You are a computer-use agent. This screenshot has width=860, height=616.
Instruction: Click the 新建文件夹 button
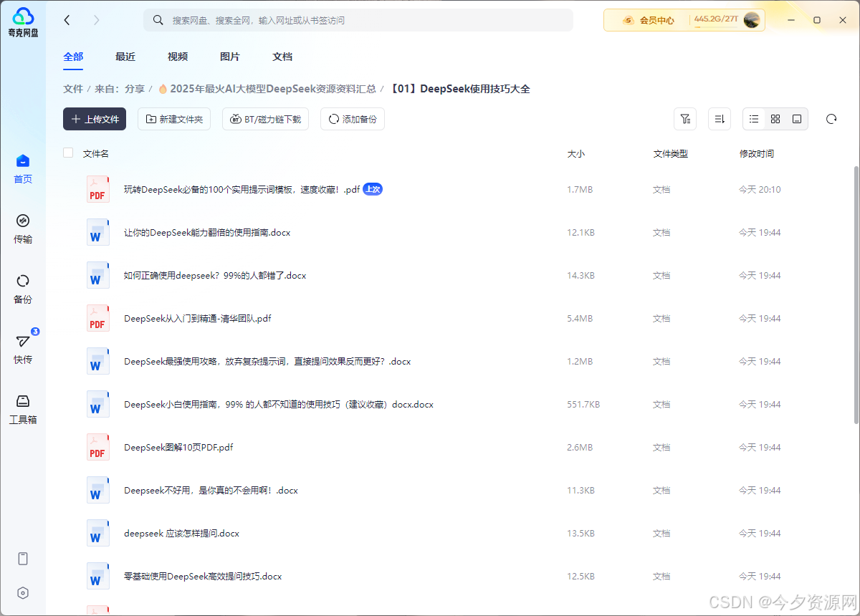point(174,119)
